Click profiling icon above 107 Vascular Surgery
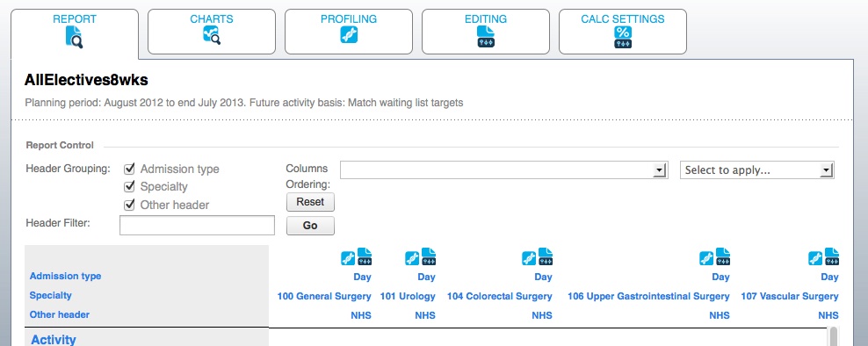Image resolution: width=868 pixels, height=346 pixels. click(x=815, y=258)
